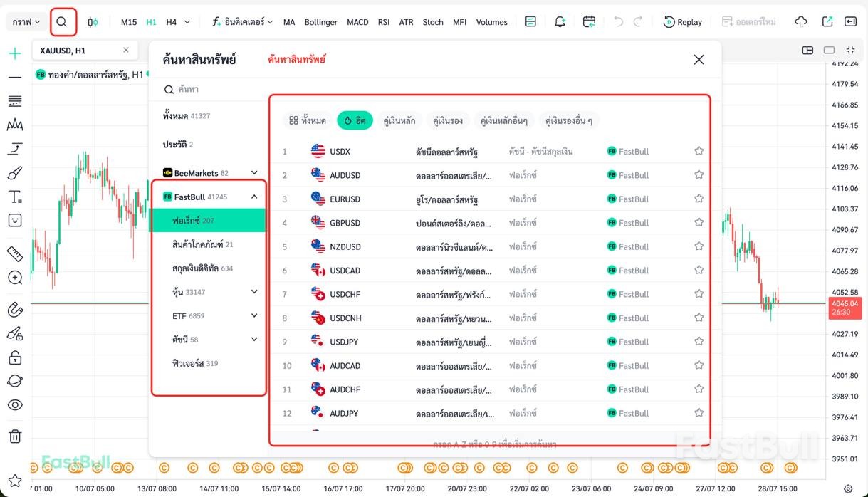Add the Volumes indicator
Viewport: 868px width, 497px height.
click(x=492, y=22)
